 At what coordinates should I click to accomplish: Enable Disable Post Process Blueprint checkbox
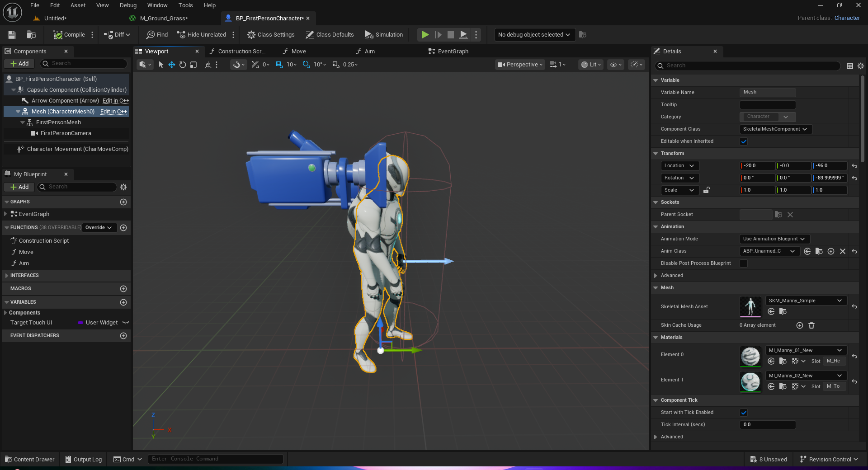tap(744, 263)
